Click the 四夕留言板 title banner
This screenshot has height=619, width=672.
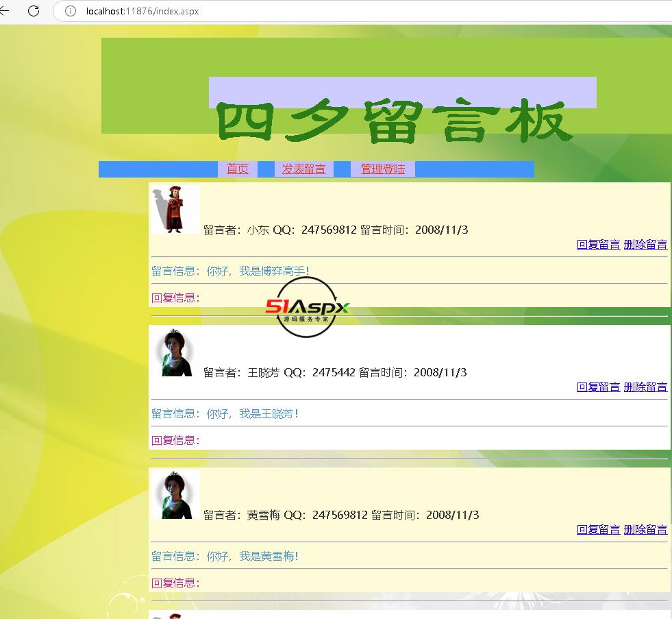[x=395, y=120]
